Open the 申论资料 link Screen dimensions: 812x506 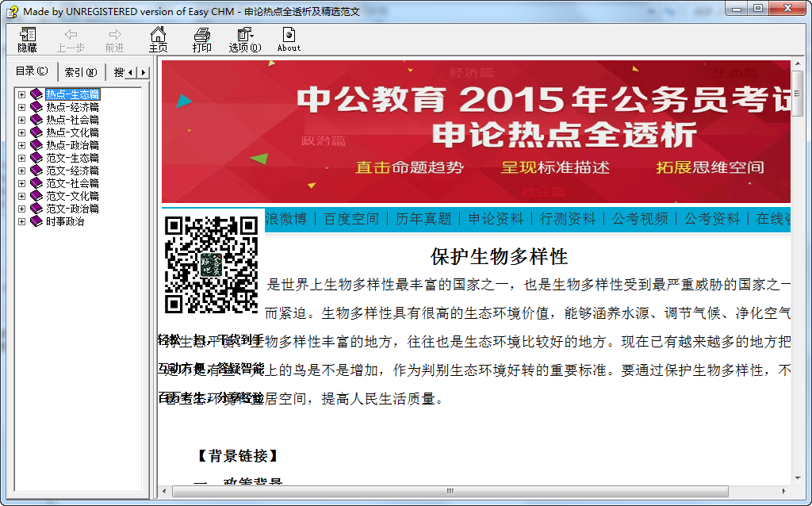(496, 219)
